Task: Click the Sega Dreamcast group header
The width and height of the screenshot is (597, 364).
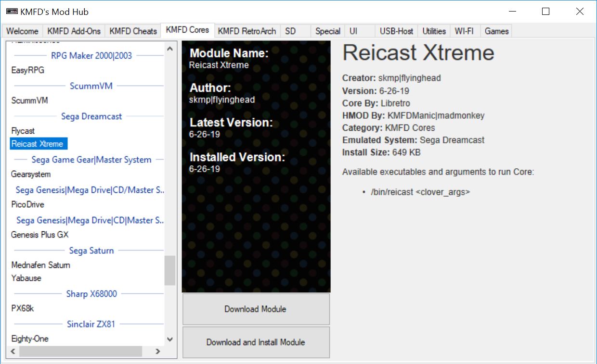Action: (x=91, y=116)
